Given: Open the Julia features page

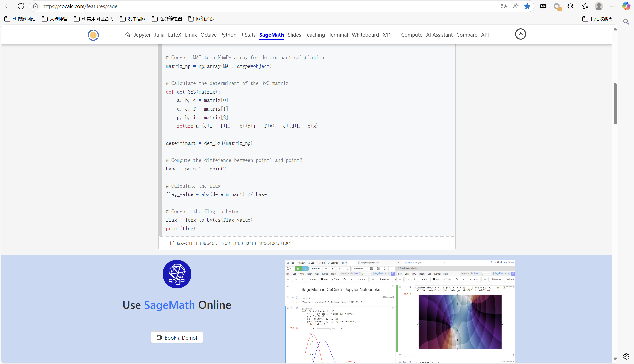Looking at the screenshot, I should click(159, 35).
